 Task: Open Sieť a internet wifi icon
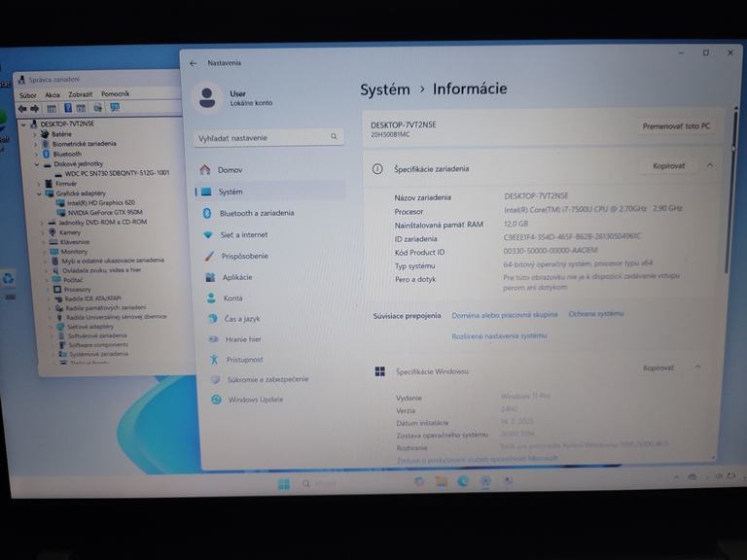click(208, 234)
